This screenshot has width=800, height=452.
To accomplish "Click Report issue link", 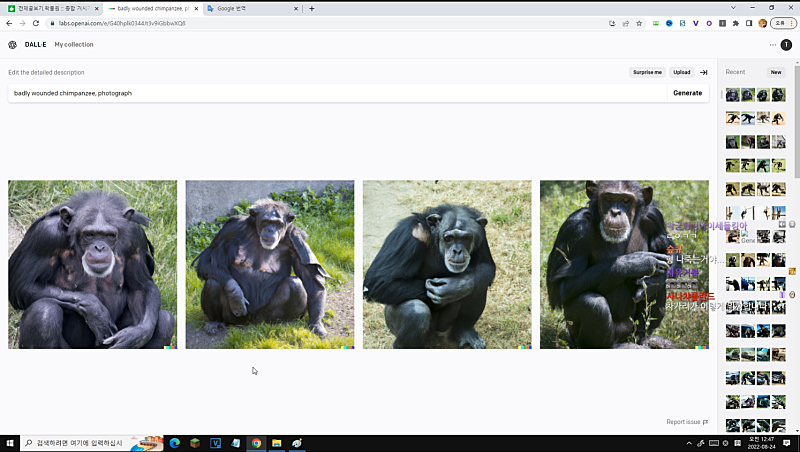I will (687, 422).
